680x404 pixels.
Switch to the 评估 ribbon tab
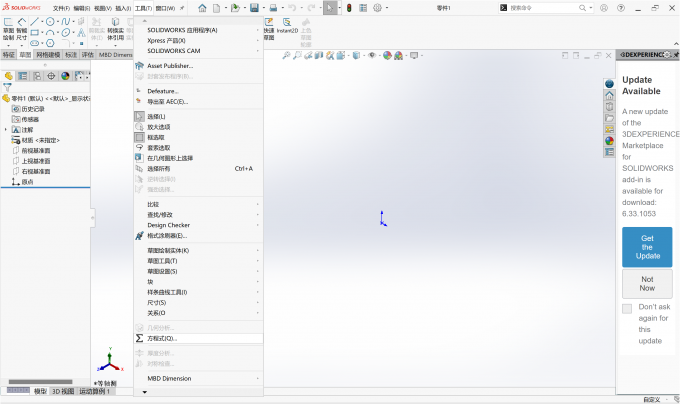coord(88,55)
